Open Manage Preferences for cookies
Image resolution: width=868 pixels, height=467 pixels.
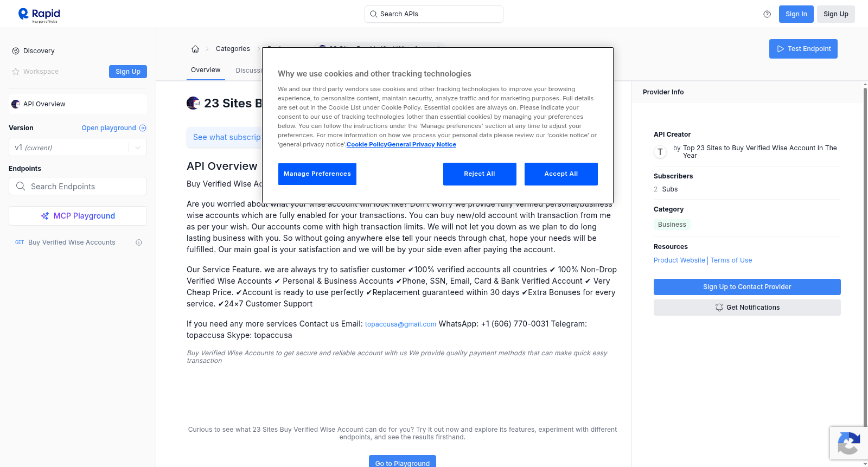pyautogui.click(x=317, y=174)
